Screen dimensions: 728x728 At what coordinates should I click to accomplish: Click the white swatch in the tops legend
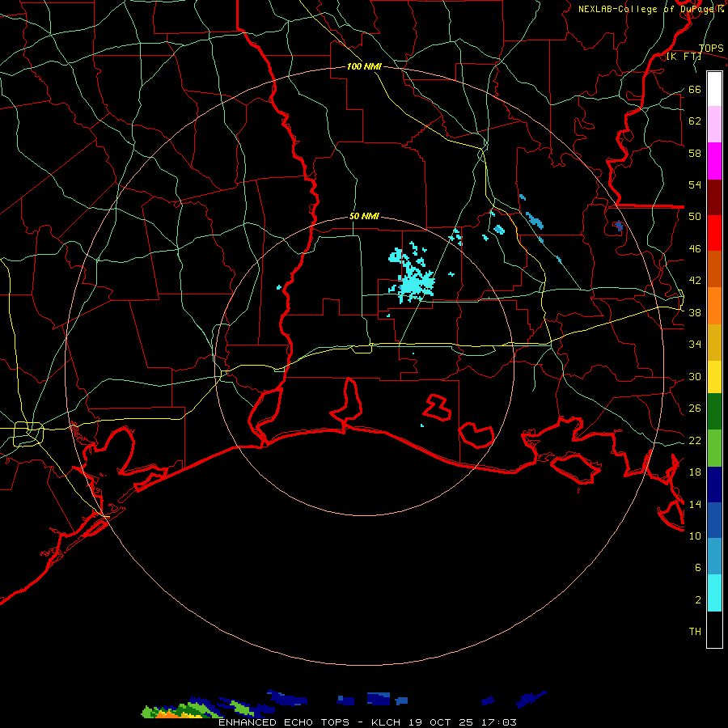pos(714,89)
